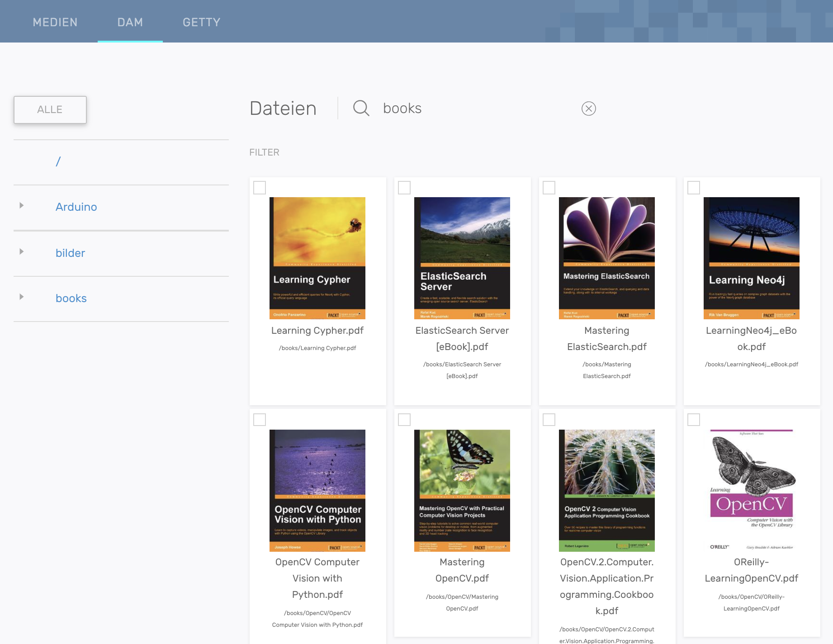Expand the Arduino folder arrow
Screen dimensions: 833x644
(22, 206)
